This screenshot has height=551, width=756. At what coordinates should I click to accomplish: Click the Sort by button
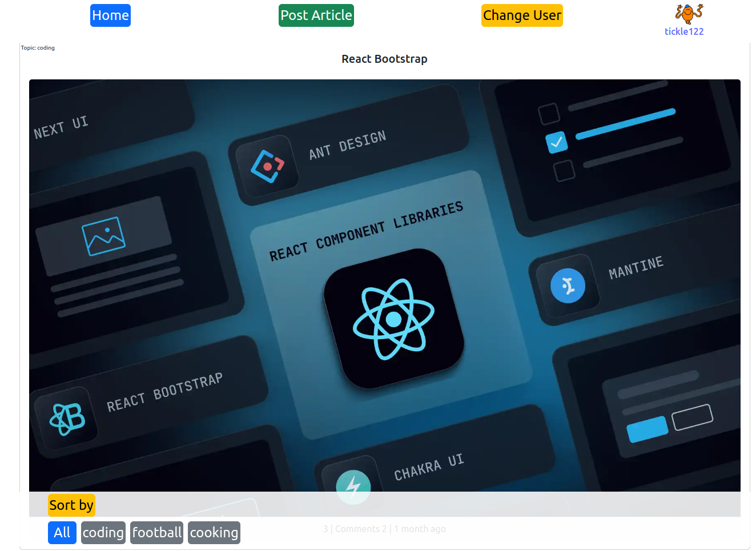(x=71, y=505)
